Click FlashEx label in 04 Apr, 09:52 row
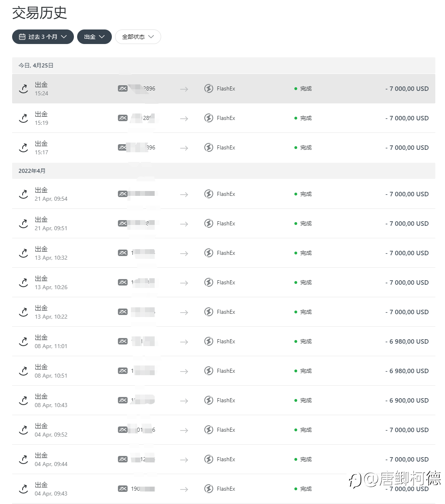The height and width of the screenshot is (504, 445). pos(226,430)
